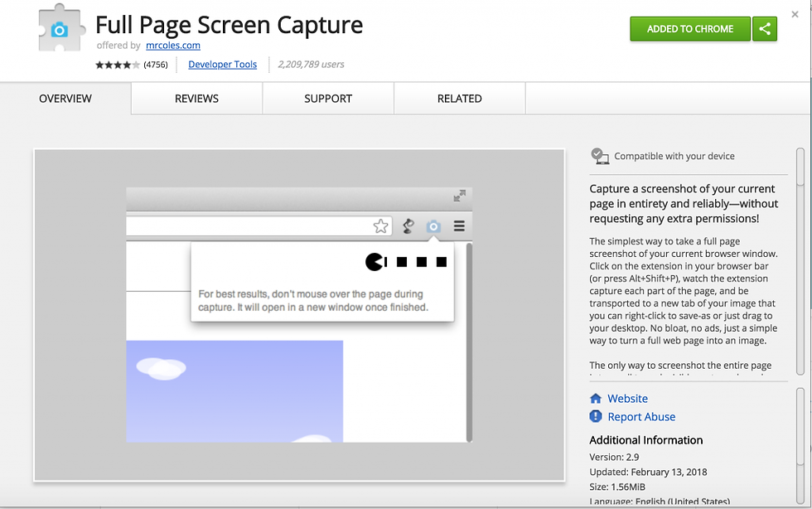Open the mrcoles.com developer link

(x=173, y=46)
